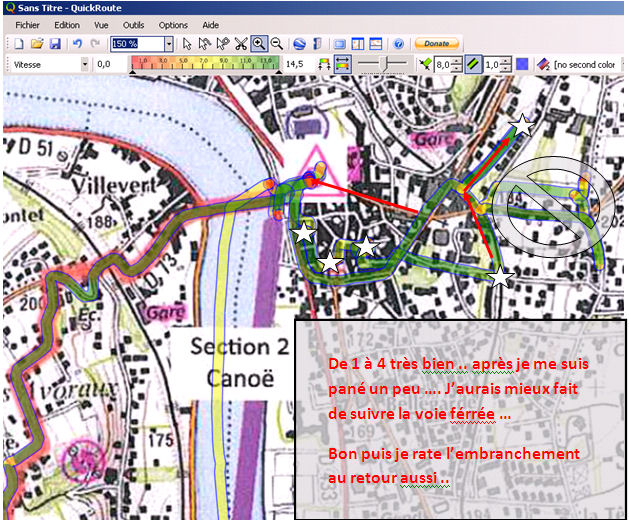Expand the Vitesse attribute dropdown
The width and height of the screenshot is (629, 520).
point(84,64)
